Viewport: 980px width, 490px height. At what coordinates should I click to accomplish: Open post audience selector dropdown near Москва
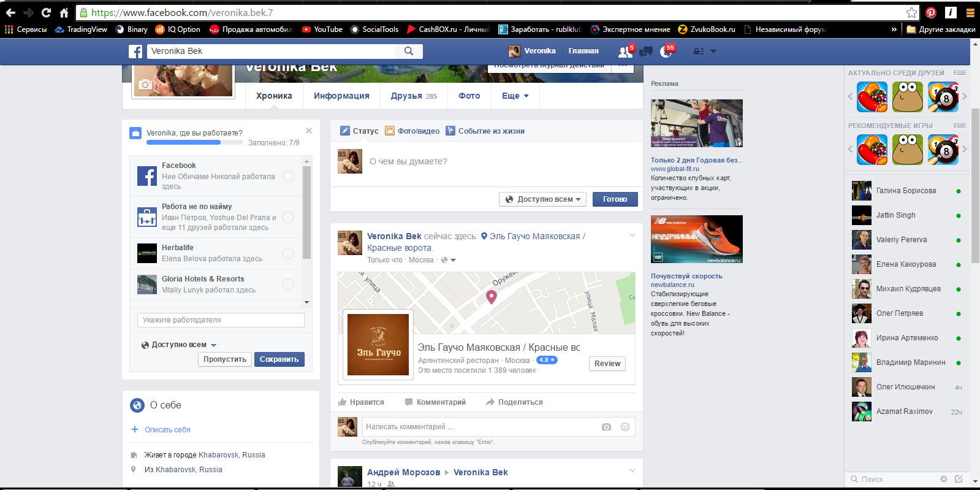449,260
